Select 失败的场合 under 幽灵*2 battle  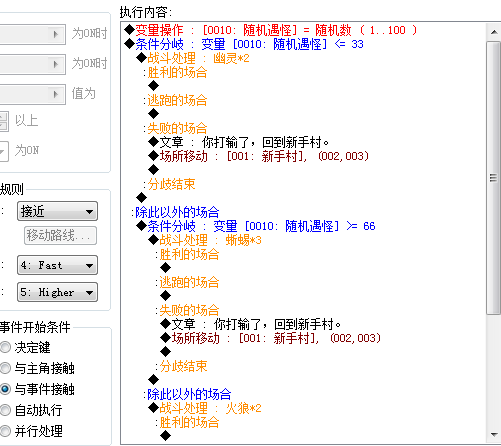175,128
